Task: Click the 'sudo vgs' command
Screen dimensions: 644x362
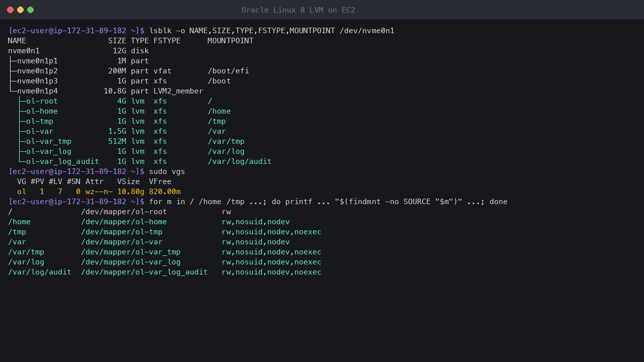Action: click(167, 171)
